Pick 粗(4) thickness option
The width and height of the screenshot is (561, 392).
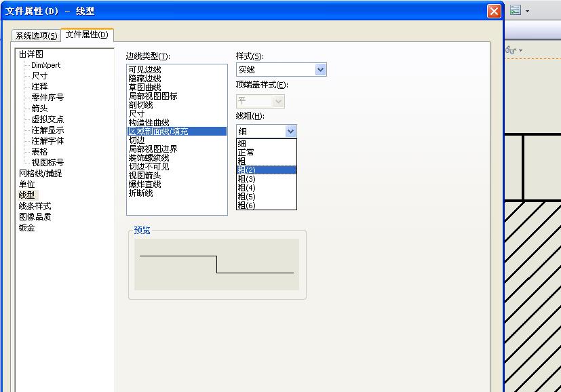click(266, 187)
